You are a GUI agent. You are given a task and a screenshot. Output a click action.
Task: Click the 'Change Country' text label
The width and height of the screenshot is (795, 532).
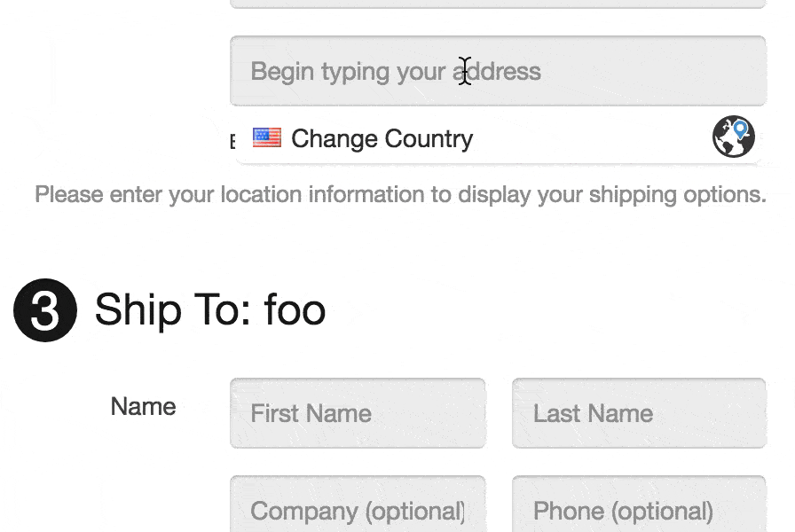[382, 139]
